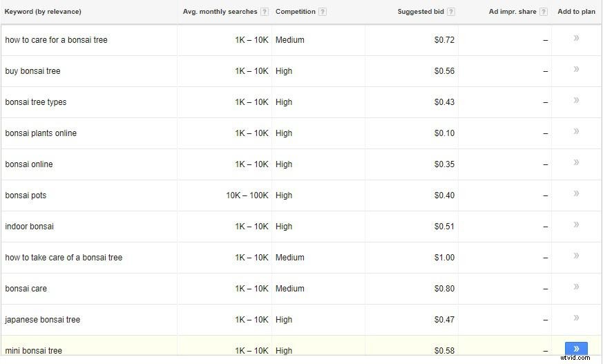Click the Add to plan column header
Screen dimensions: 603x364
(576, 12)
